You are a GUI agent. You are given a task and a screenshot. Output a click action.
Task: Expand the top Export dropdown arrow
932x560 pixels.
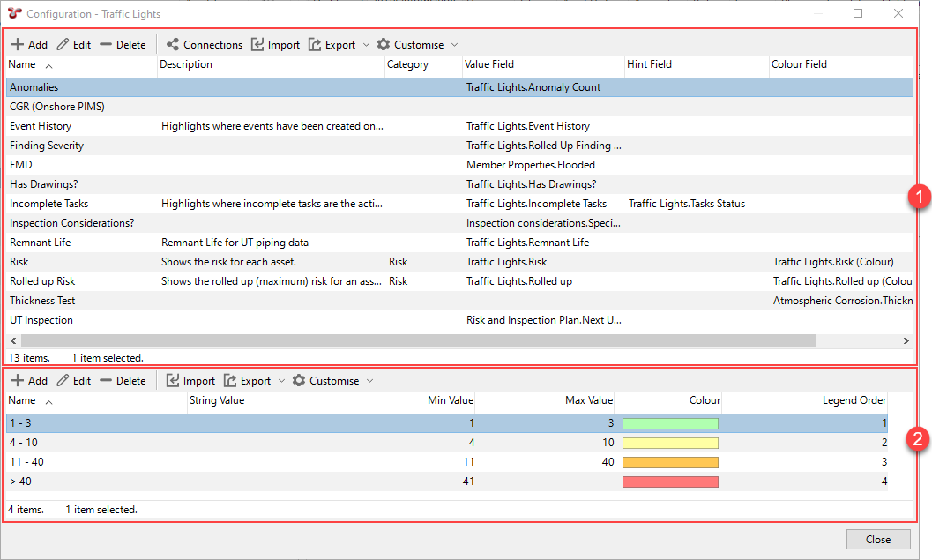(x=366, y=45)
